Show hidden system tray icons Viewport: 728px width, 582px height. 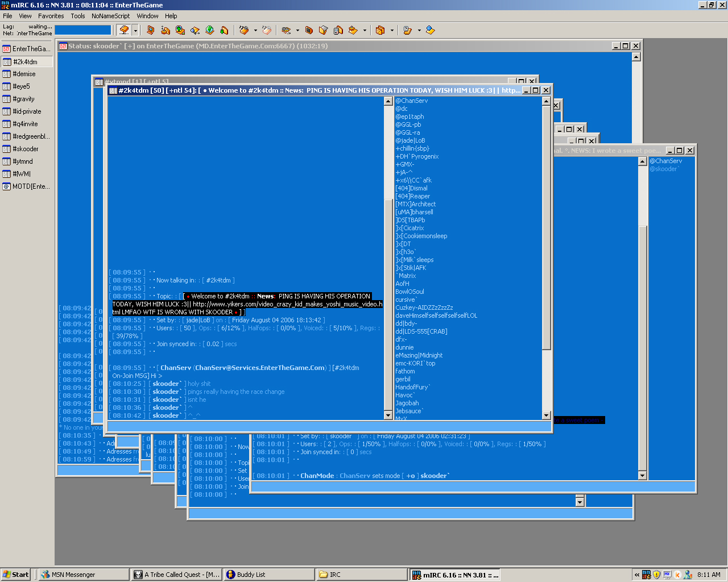point(637,575)
